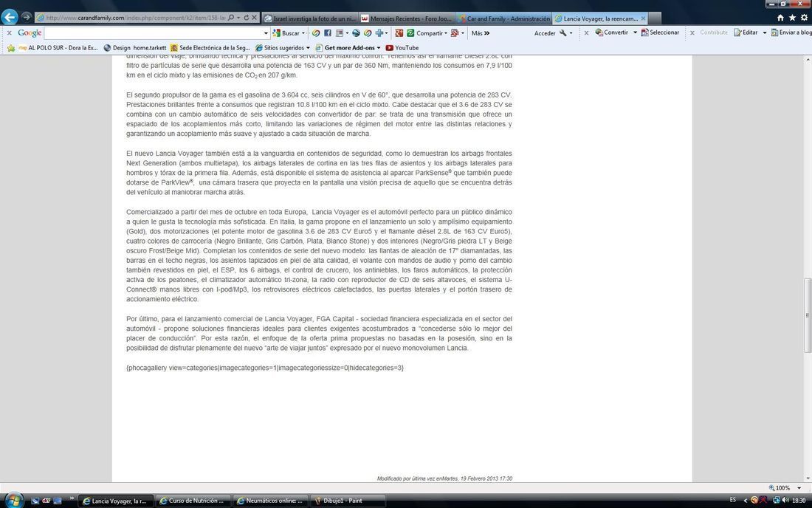Open the Home page icon

(x=780, y=18)
